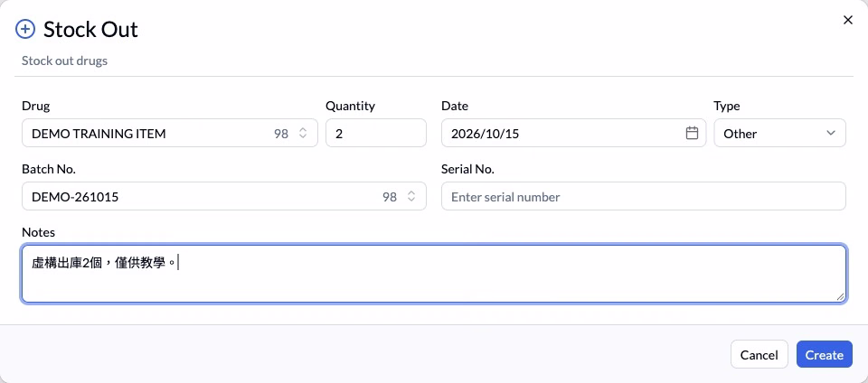Image resolution: width=868 pixels, height=383 pixels.
Task: Open the DEMO TRAINING ITEM drug selector
Action: click(x=170, y=133)
